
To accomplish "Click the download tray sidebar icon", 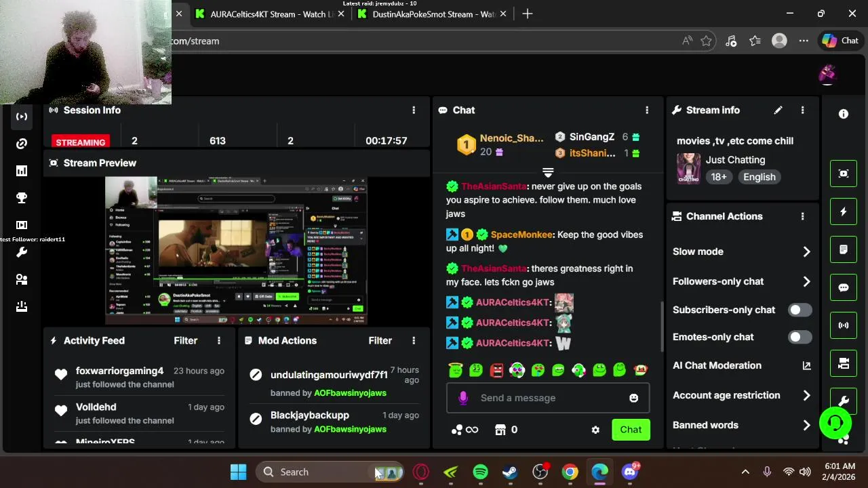I will tap(22, 306).
